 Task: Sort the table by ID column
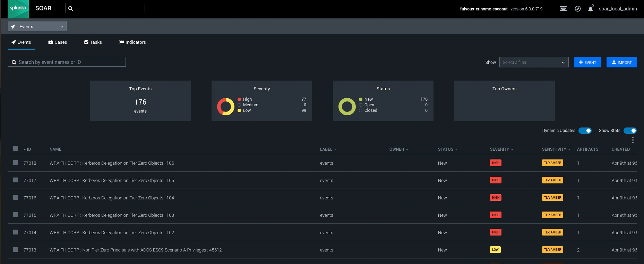click(27, 149)
